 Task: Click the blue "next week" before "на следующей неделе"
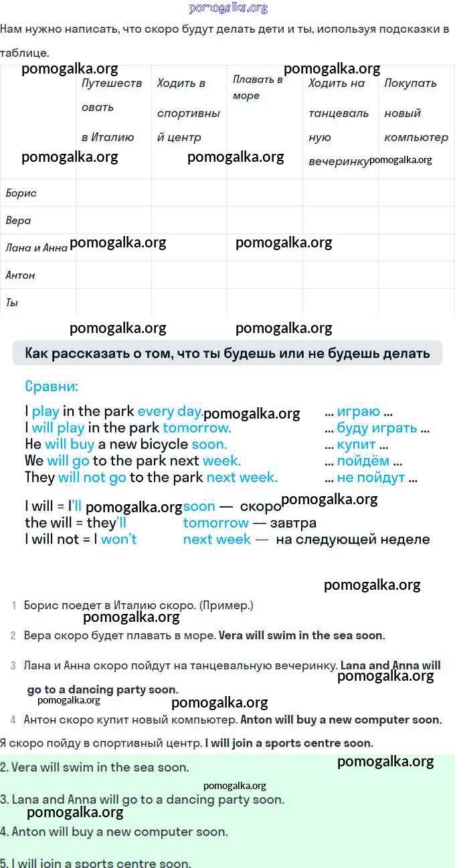pos(217,540)
